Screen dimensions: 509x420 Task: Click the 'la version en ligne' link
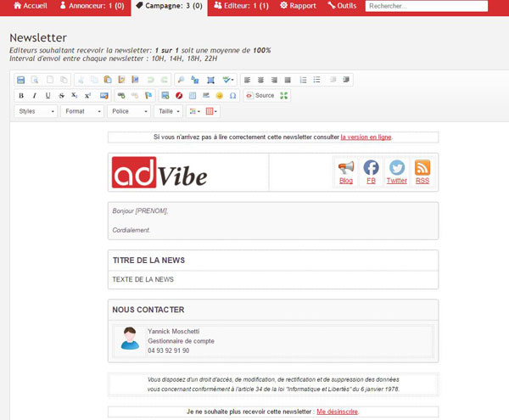[366, 137]
